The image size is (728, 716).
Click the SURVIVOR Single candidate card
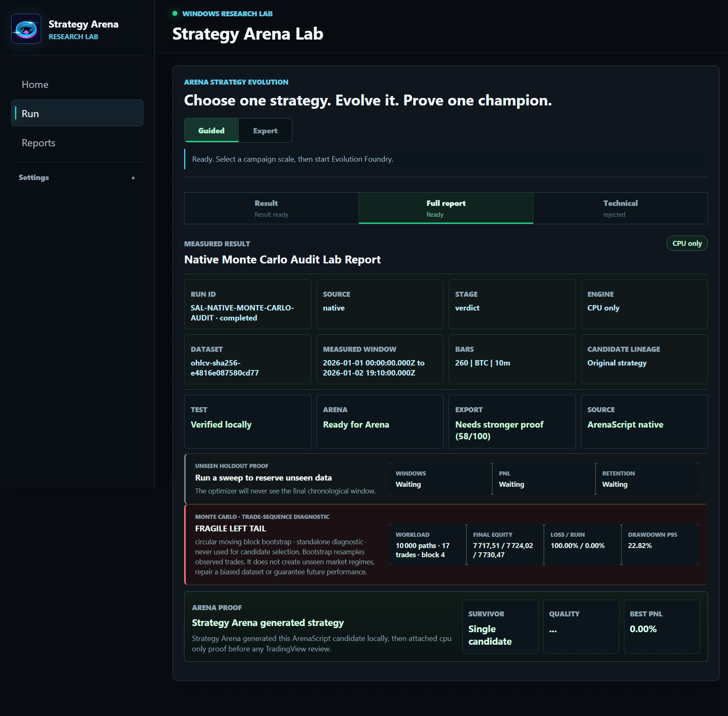coord(500,626)
